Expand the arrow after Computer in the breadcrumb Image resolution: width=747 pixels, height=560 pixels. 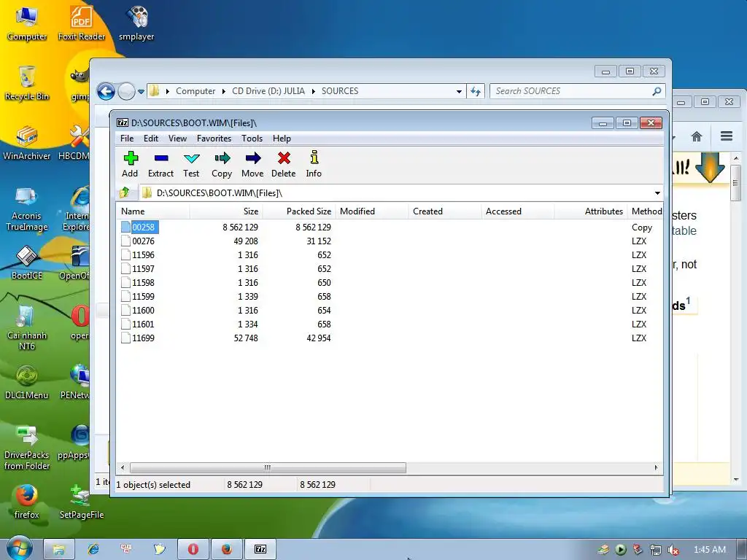223,91
